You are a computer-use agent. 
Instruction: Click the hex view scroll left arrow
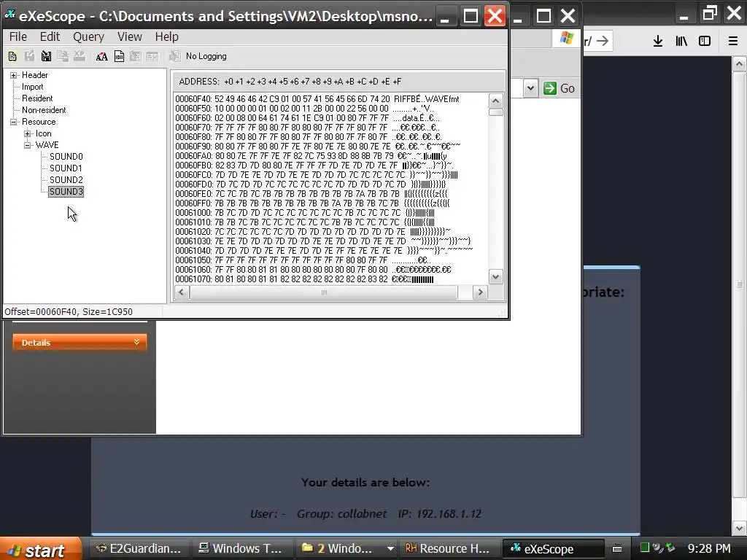[x=182, y=292]
